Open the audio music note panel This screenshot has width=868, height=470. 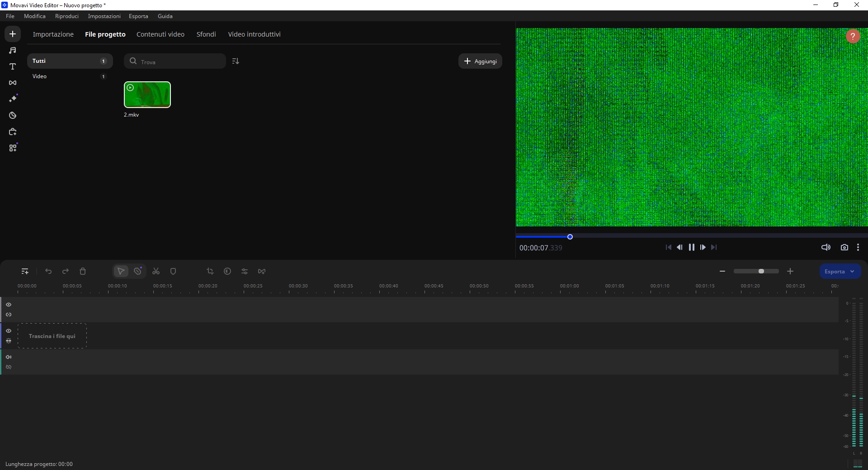point(13,50)
